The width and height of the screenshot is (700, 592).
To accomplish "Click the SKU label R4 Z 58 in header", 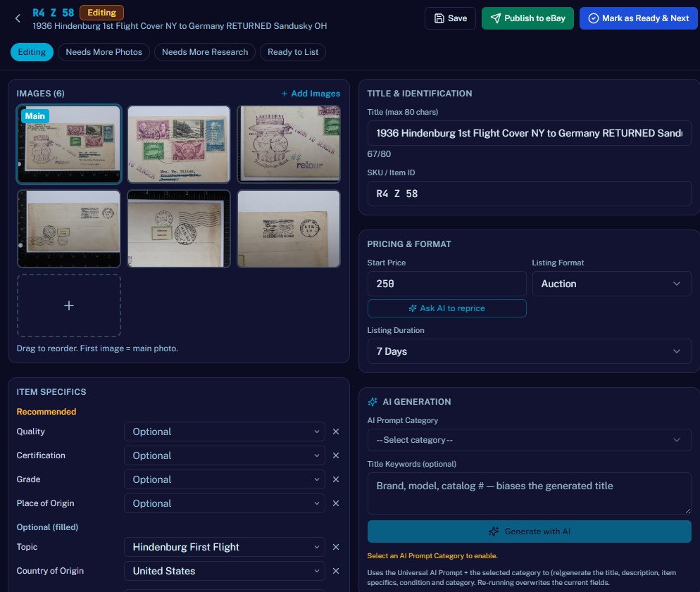I will coord(53,13).
